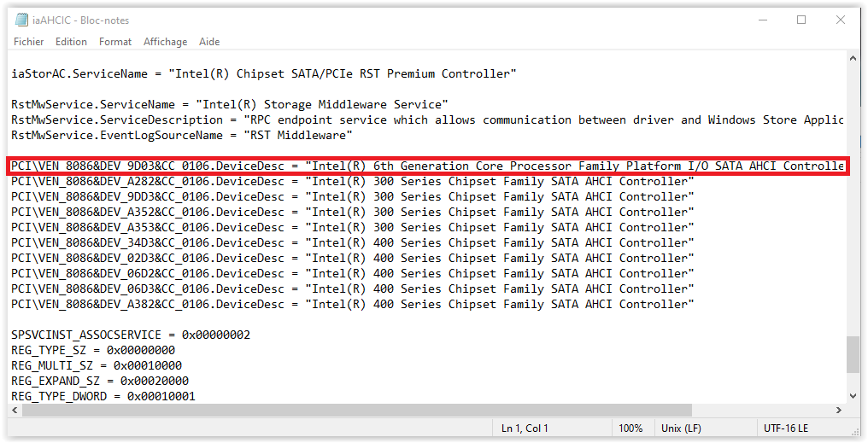Click the vertical scrollbar thumb
Viewport: 868px width, 443px height.
853,355
